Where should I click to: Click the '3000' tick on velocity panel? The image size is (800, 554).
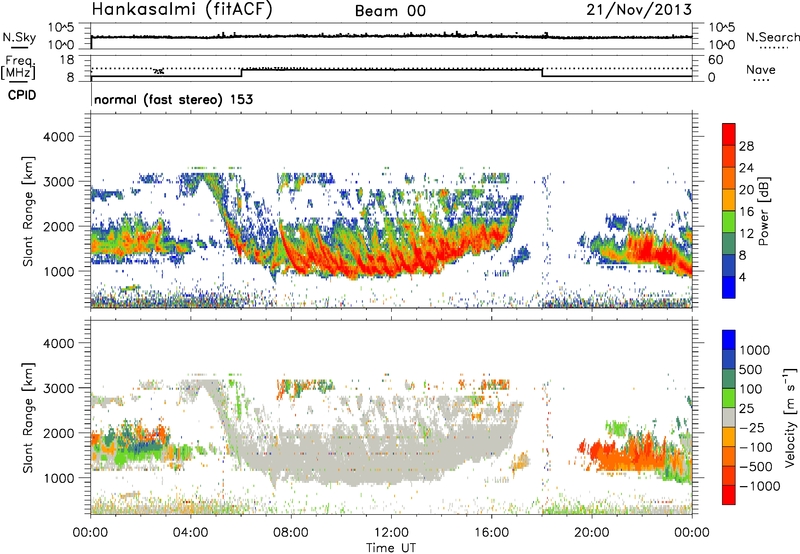point(58,388)
